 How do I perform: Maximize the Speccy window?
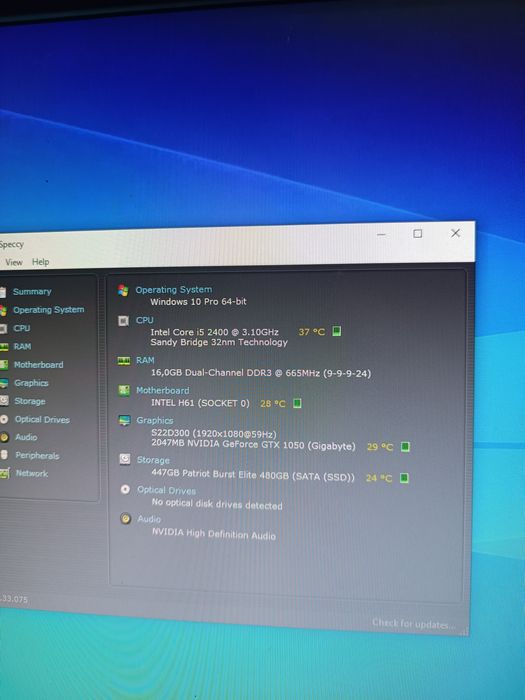(x=417, y=233)
